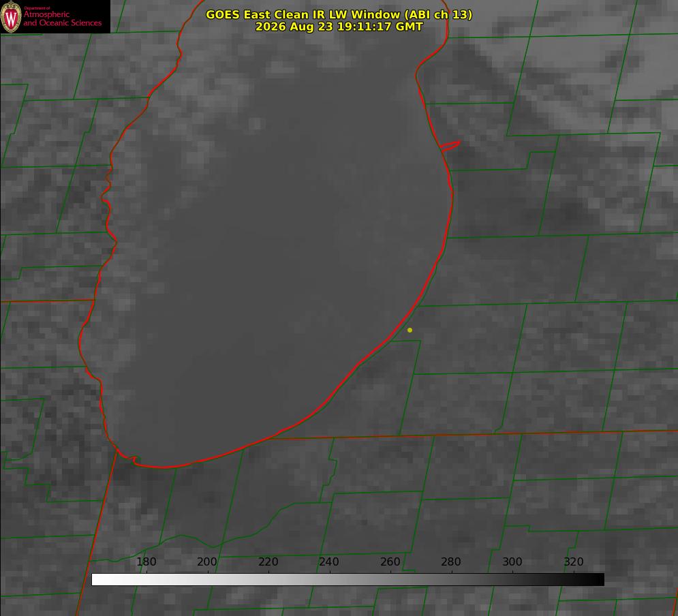Click the colorbar label '320'

[574, 561]
